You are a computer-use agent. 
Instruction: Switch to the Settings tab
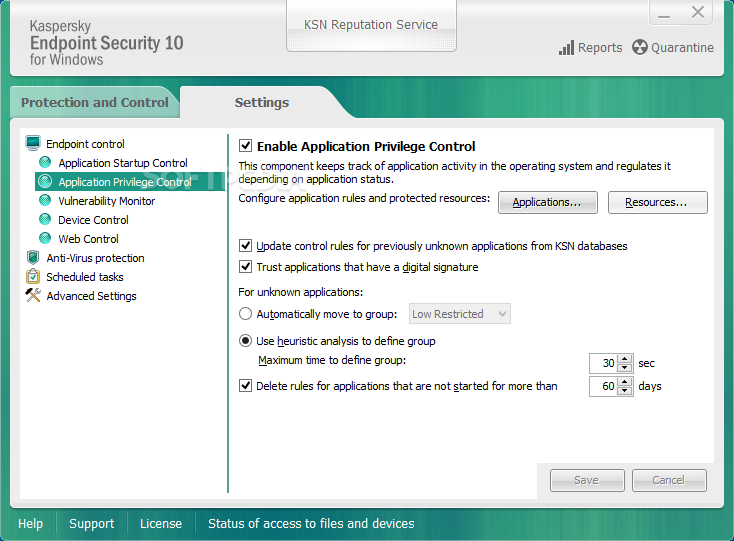point(262,102)
